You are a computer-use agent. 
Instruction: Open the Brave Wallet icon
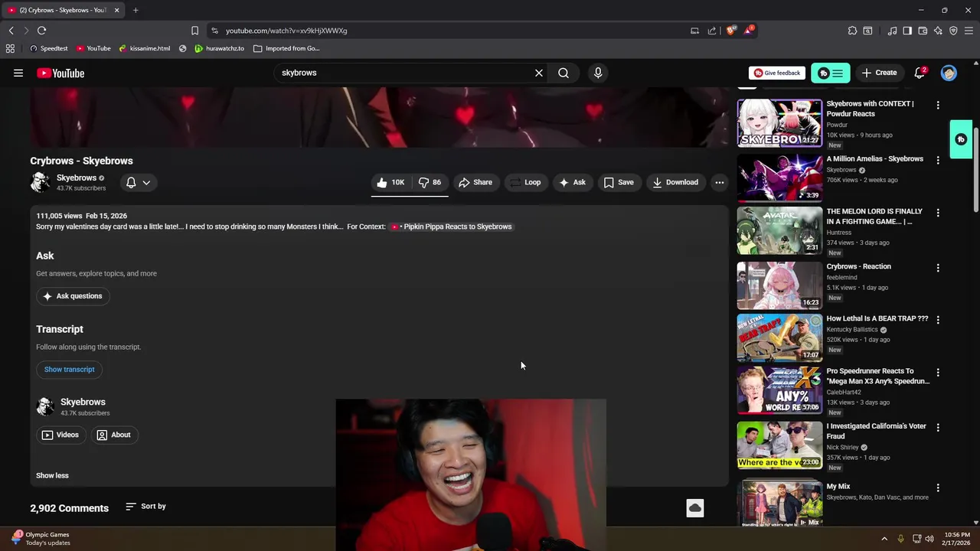923,31
